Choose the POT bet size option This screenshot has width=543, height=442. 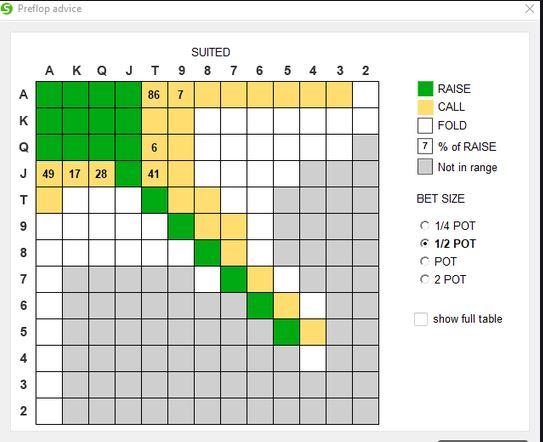click(x=425, y=261)
